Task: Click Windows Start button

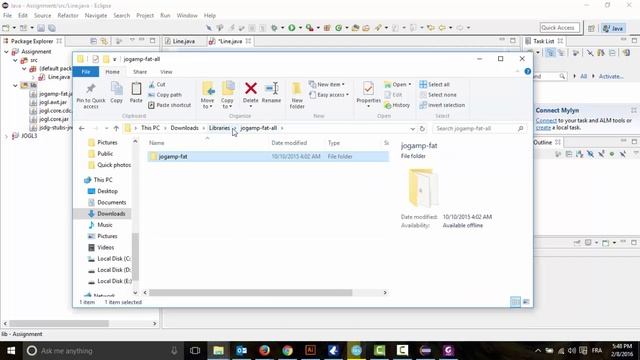Action: click(x=11, y=350)
